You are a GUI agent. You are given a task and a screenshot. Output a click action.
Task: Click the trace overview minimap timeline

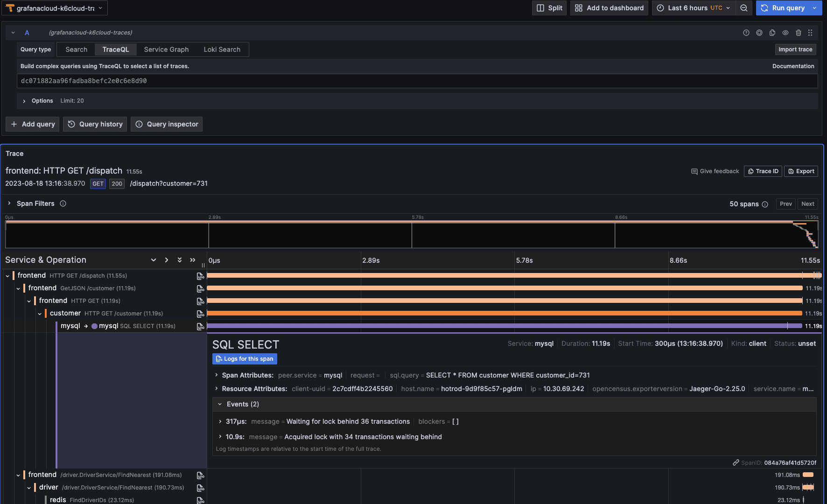coord(412,235)
